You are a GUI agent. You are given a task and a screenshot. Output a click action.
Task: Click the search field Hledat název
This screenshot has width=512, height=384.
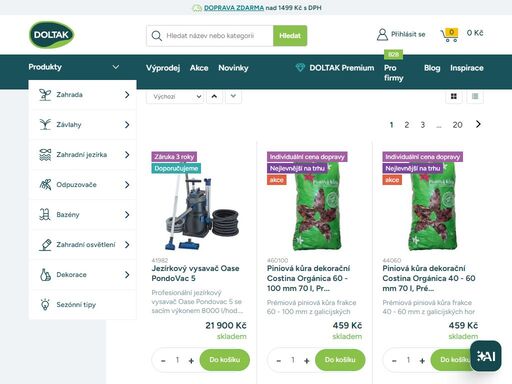pos(218,36)
